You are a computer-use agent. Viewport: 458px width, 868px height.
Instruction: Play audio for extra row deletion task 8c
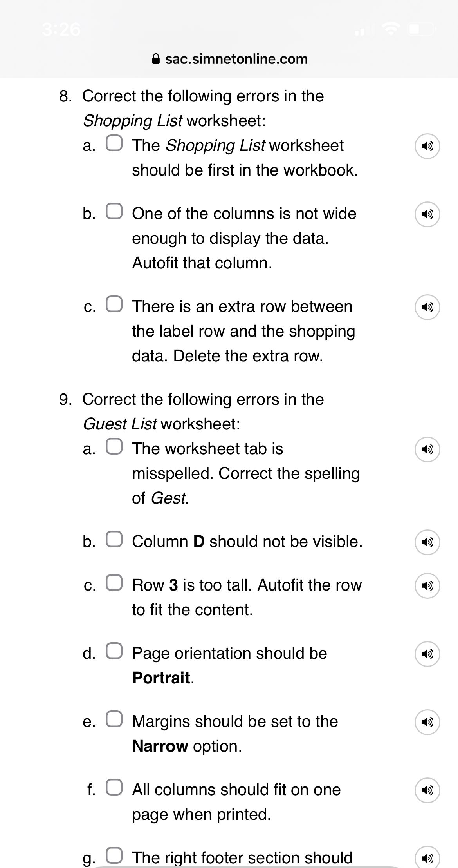click(427, 308)
